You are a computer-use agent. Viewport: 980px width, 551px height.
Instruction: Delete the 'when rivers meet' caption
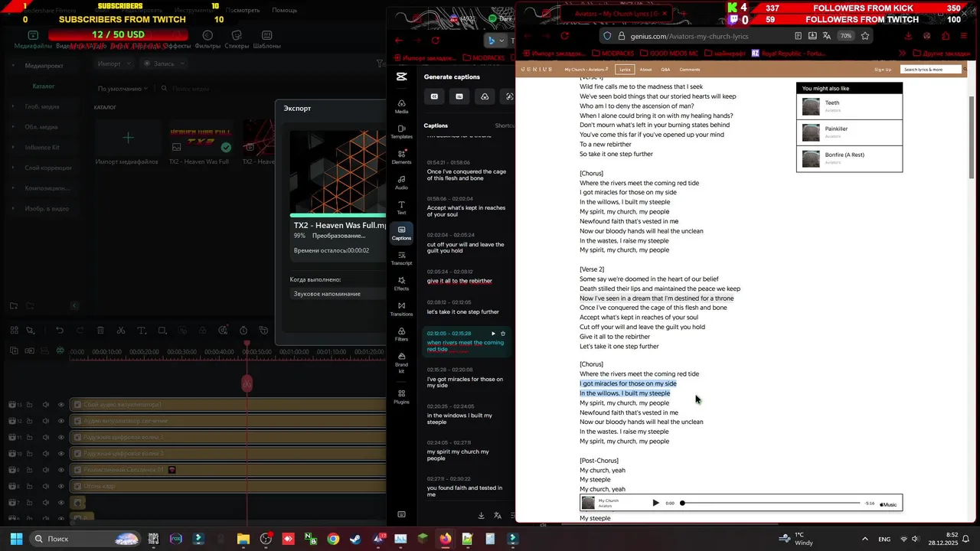click(x=503, y=334)
